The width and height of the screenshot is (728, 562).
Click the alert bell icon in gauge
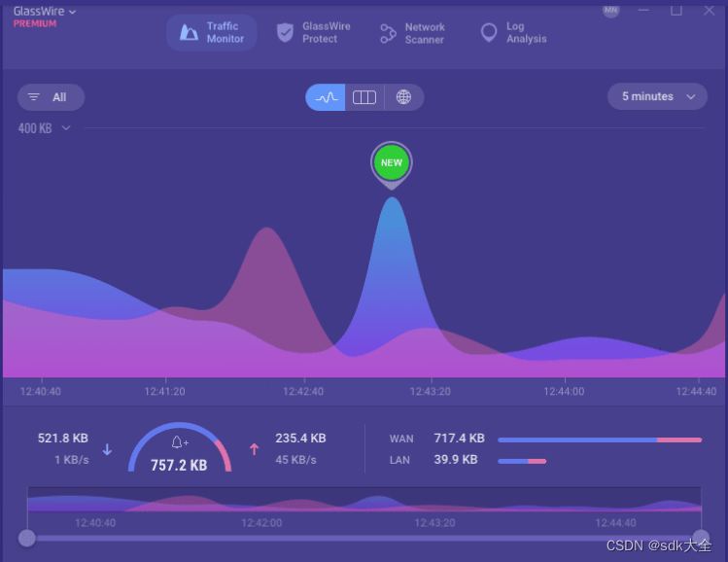click(179, 442)
